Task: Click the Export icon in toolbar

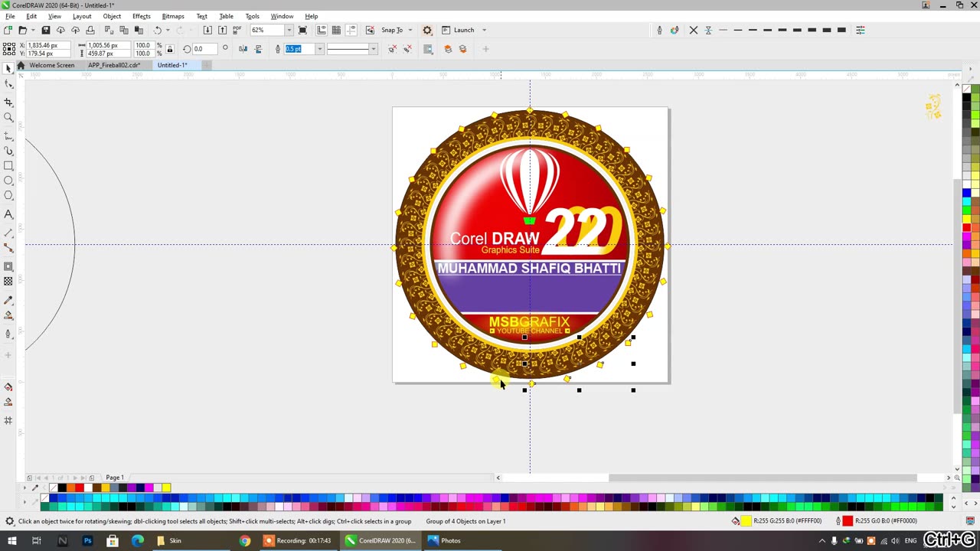Action: click(x=222, y=30)
